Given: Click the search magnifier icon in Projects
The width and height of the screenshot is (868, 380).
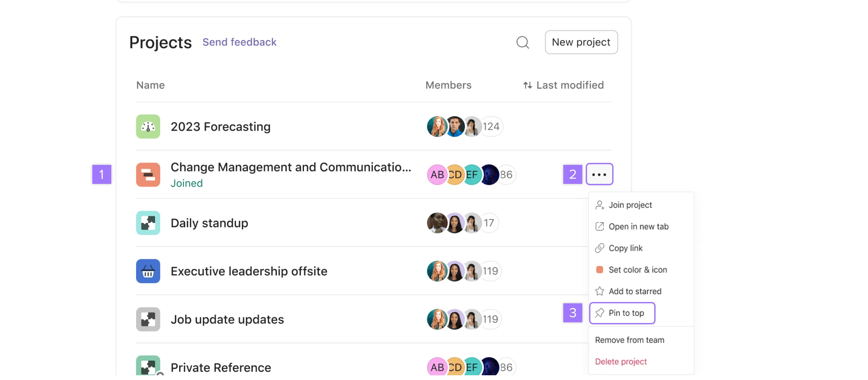Looking at the screenshot, I should coord(523,42).
